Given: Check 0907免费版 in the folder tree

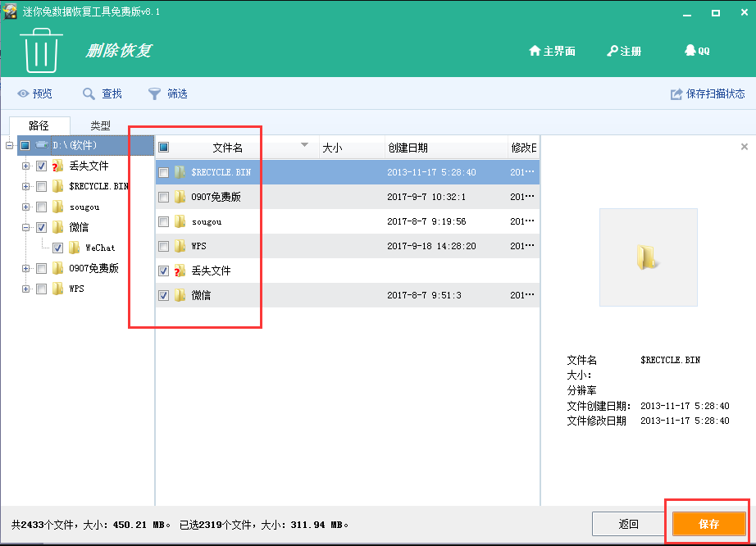Looking at the screenshot, I should (x=42, y=268).
